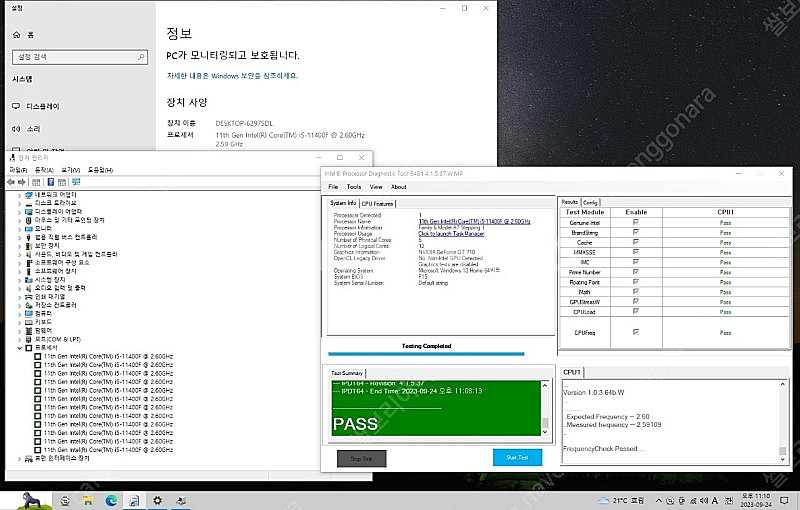Image resolution: width=800 pixels, height=510 pixels.
Task: Switch to Settings gear icon on taskbar
Action: (158, 501)
